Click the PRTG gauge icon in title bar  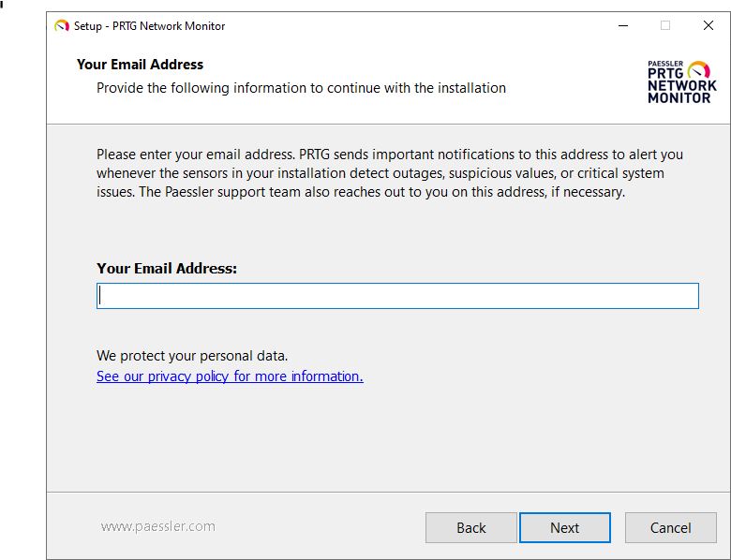pos(62,25)
